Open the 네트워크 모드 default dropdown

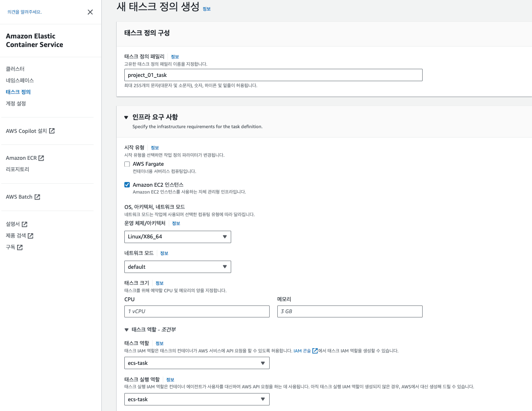[x=178, y=267]
